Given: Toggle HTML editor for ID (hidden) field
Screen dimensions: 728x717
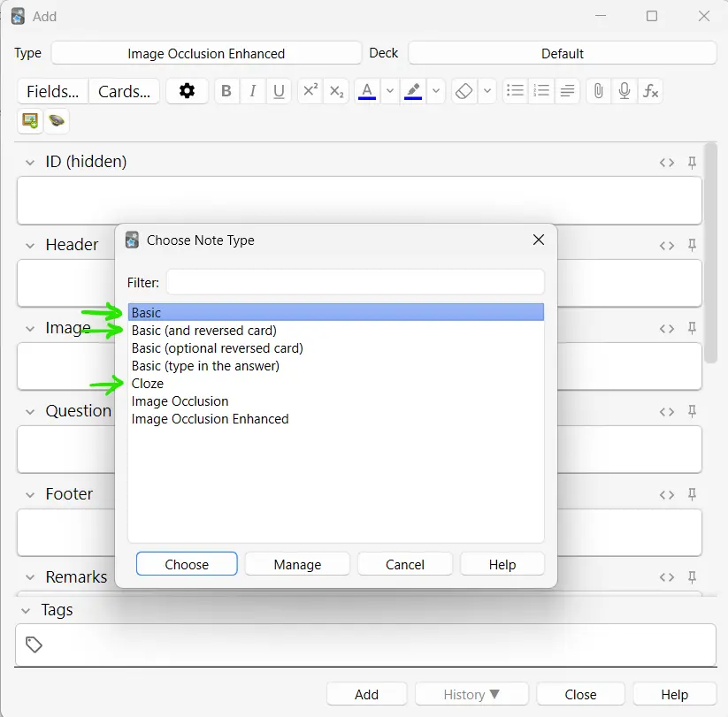Looking at the screenshot, I should [667, 163].
